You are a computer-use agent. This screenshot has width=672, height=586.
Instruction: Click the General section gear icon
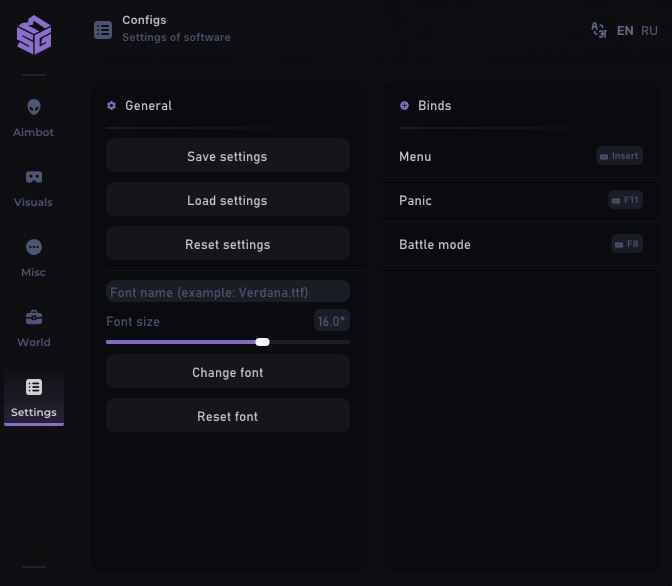coord(112,105)
